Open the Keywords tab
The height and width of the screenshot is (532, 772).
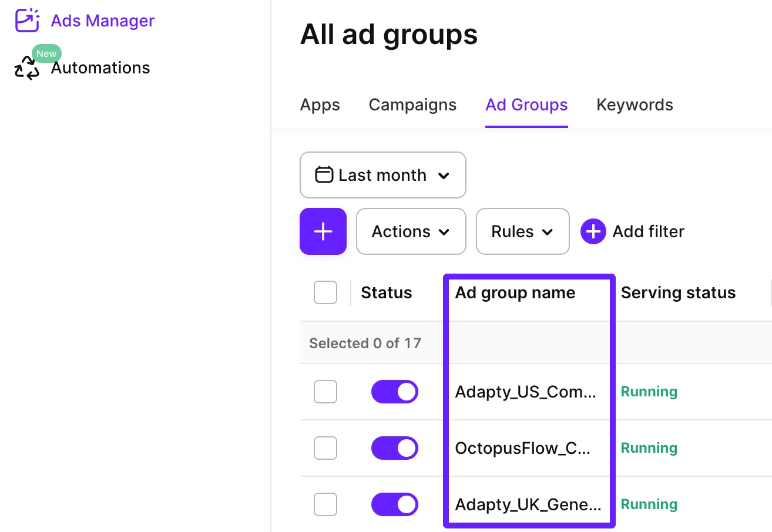coord(635,105)
